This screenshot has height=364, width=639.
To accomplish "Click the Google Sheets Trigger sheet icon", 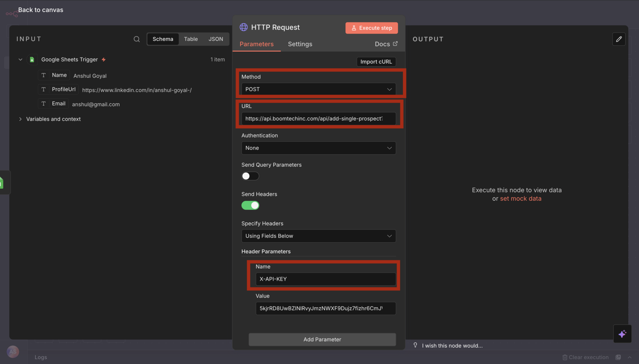I will (32, 59).
